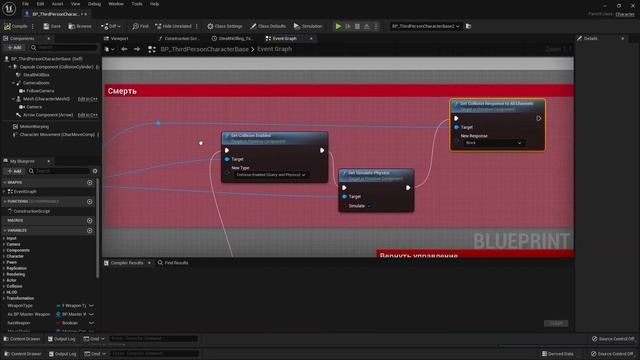Viewport: 640px width, 360px height.
Task: Click Add in the Components panel
Action: click(x=14, y=48)
